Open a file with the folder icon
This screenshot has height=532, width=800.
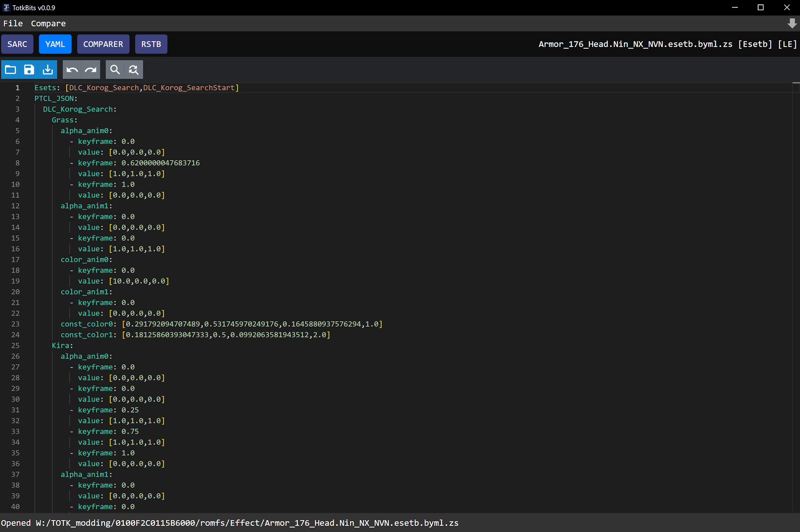[x=11, y=70]
